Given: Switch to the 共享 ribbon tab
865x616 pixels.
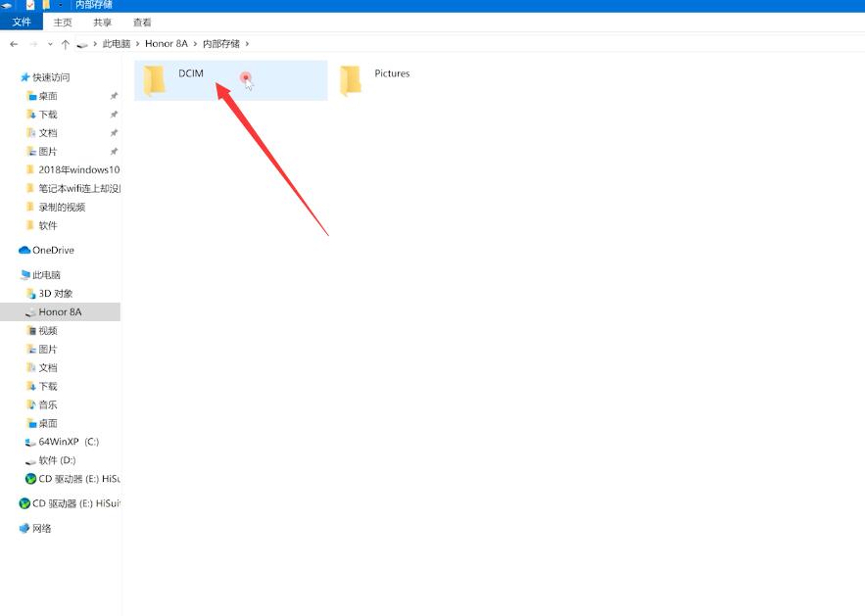Looking at the screenshot, I should (102, 23).
